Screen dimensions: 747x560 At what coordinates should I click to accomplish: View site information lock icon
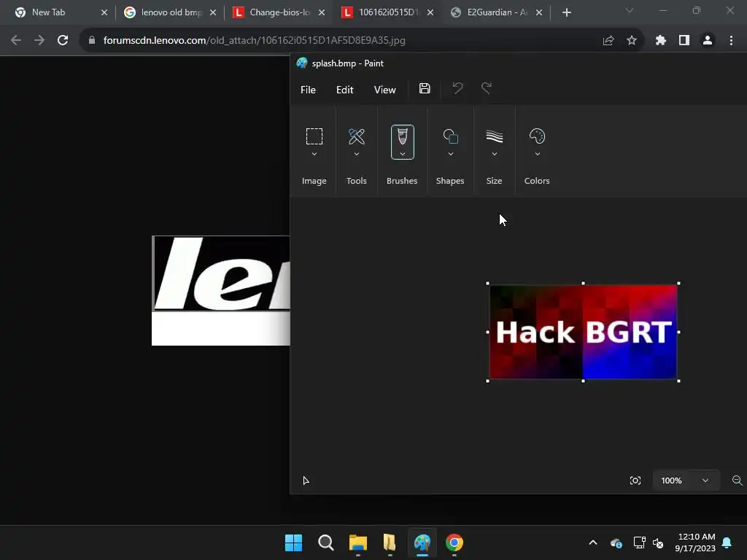click(x=92, y=41)
